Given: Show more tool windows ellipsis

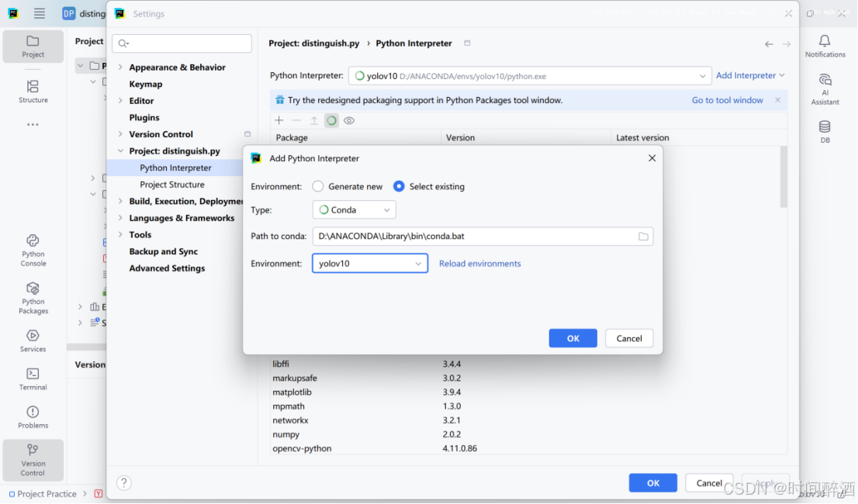Looking at the screenshot, I should [x=33, y=125].
